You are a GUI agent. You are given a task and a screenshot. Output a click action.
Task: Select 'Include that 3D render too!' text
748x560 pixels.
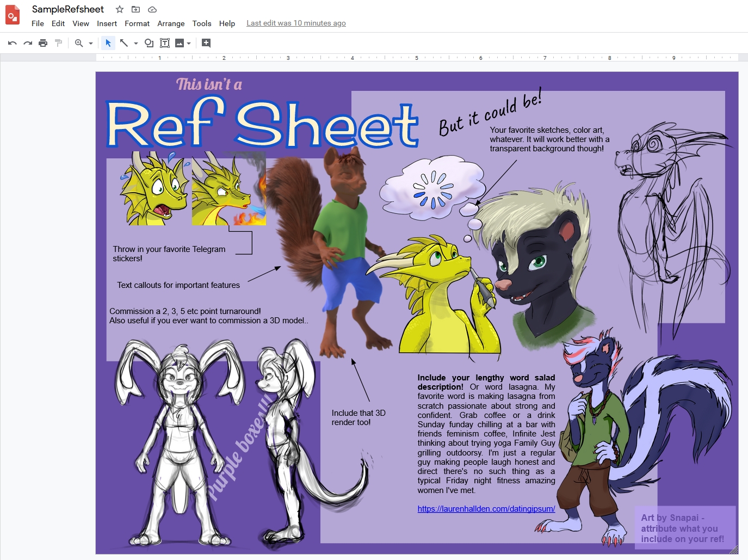tap(358, 417)
